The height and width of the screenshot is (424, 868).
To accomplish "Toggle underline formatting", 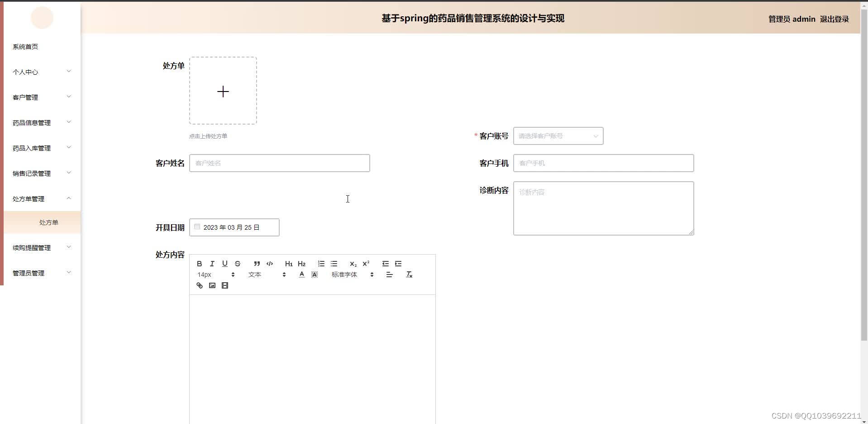I will [x=224, y=264].
